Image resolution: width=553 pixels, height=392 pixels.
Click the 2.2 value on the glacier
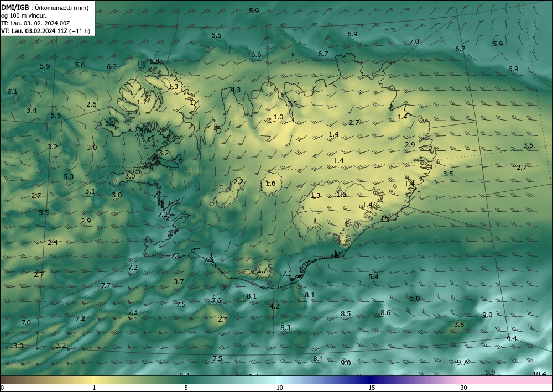coord(238,182)
